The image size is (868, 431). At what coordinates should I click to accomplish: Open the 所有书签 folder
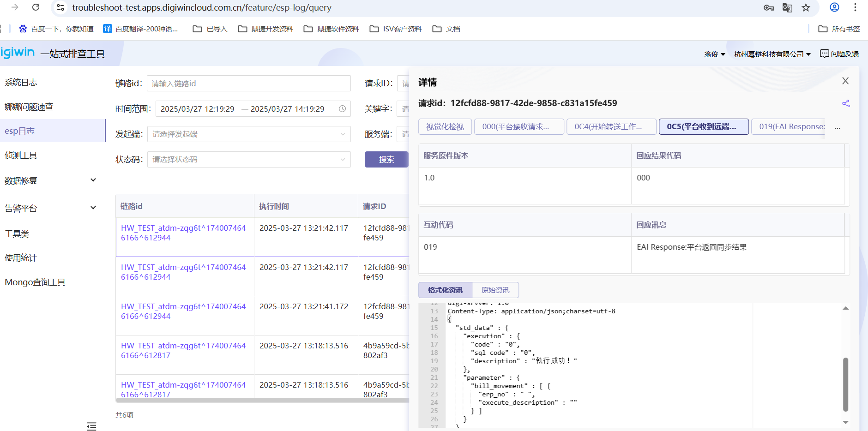tap(839, 29)
